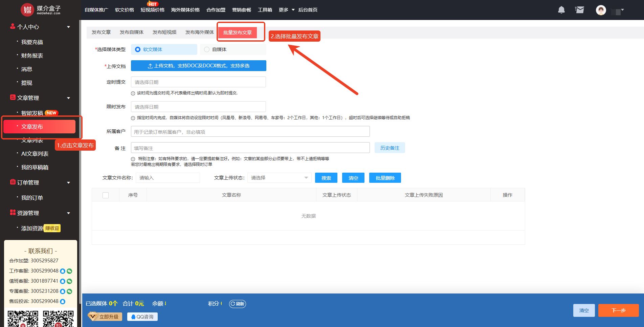Switch to the 发布短视频 tab
644x327 pixels.
click(x=164, y=32)
